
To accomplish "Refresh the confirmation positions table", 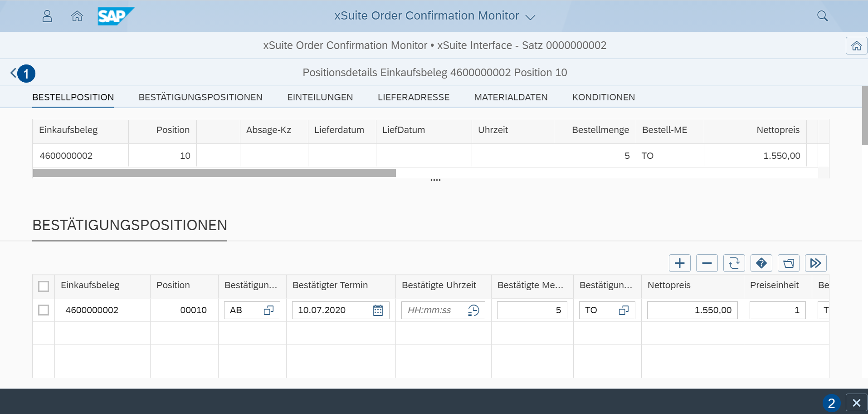I will pyautogui.click(x=734, y=263).
